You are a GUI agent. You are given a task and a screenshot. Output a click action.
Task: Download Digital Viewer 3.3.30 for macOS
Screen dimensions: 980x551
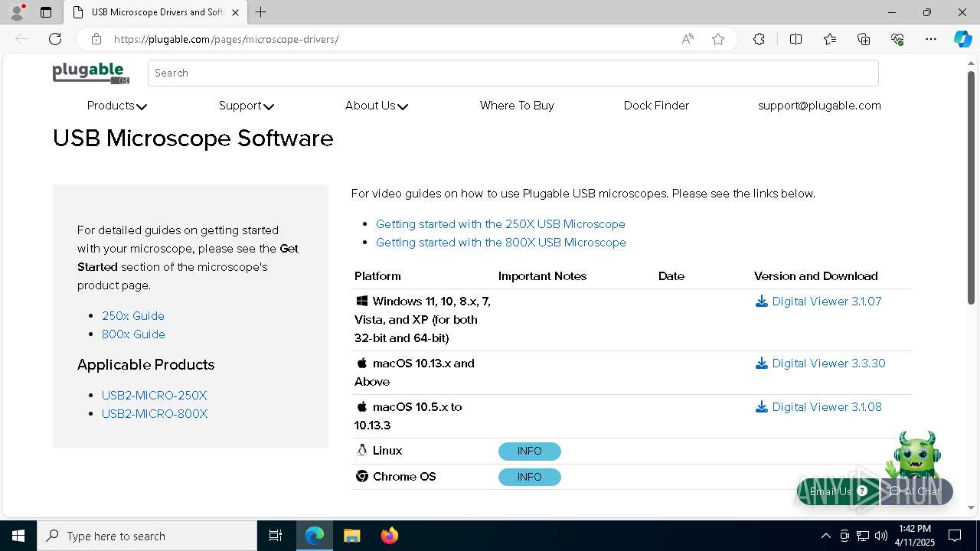pos(820,364)
